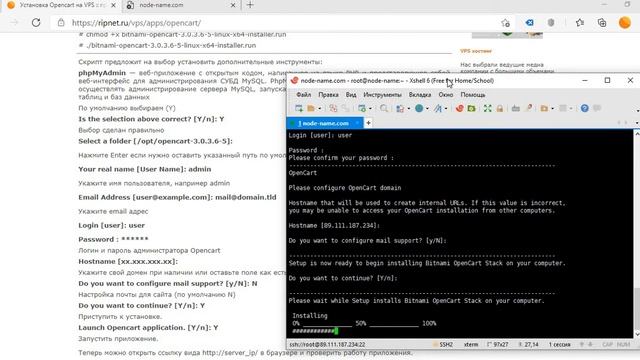640x360 pixels.
Task: Open toolbar overflow arrow in Xshell
Action: click(637, 111)
